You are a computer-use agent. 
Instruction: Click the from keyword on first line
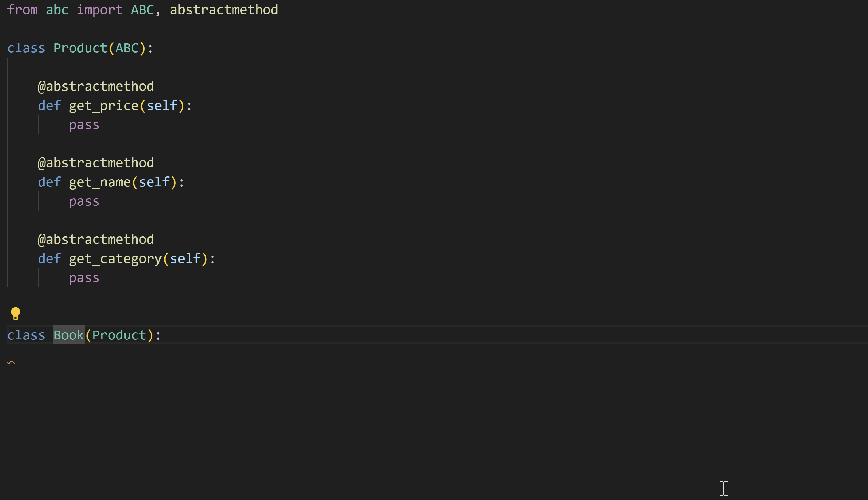[x=22, y=9]
